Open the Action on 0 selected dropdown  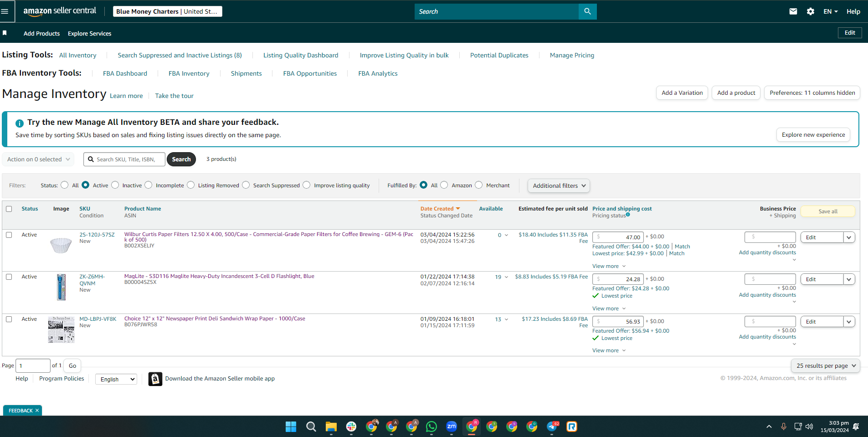coord(38,159)
